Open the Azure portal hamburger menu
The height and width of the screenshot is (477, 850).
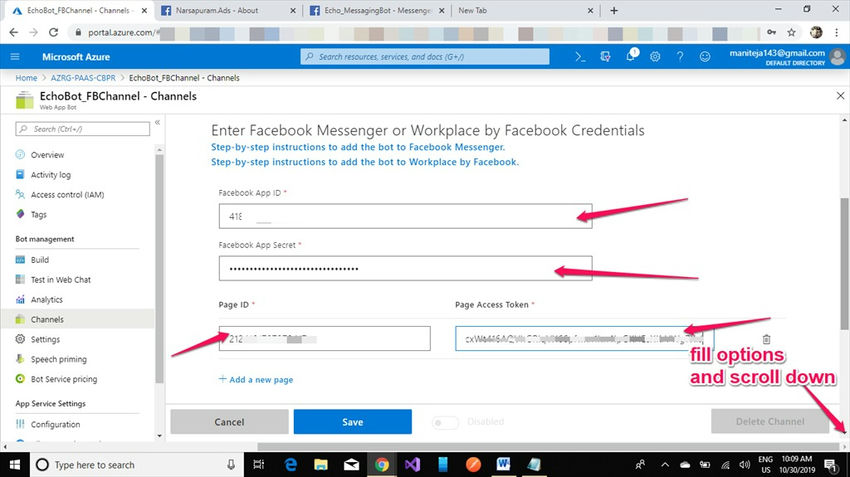(15, 57)
